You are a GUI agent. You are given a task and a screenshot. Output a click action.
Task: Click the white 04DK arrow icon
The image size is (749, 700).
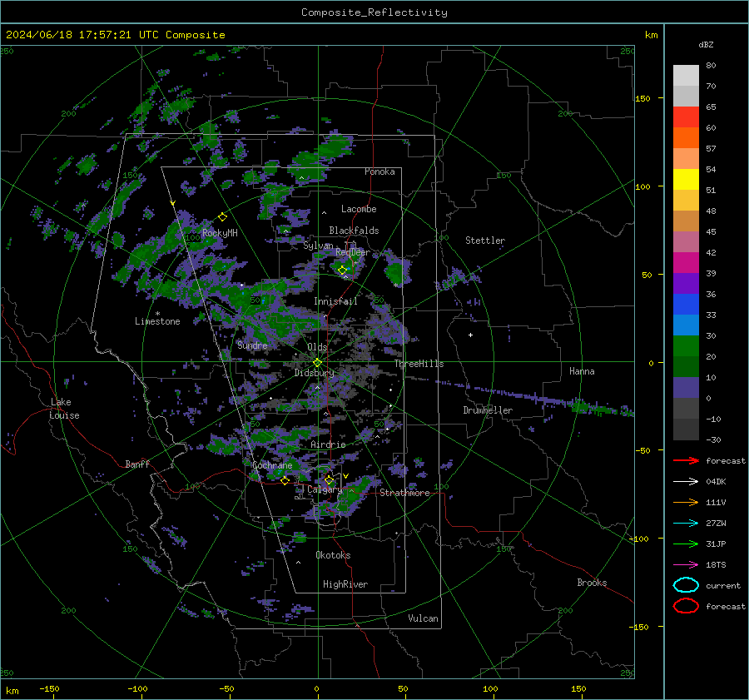click(x=686, y=481)
